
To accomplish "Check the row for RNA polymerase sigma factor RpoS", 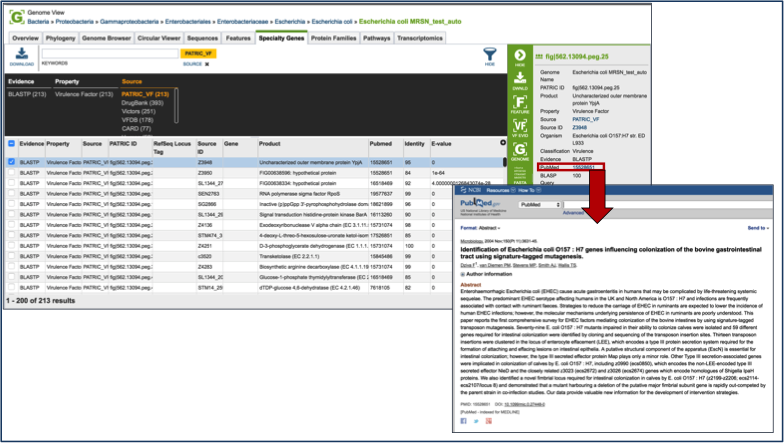I will coord(12,194).
